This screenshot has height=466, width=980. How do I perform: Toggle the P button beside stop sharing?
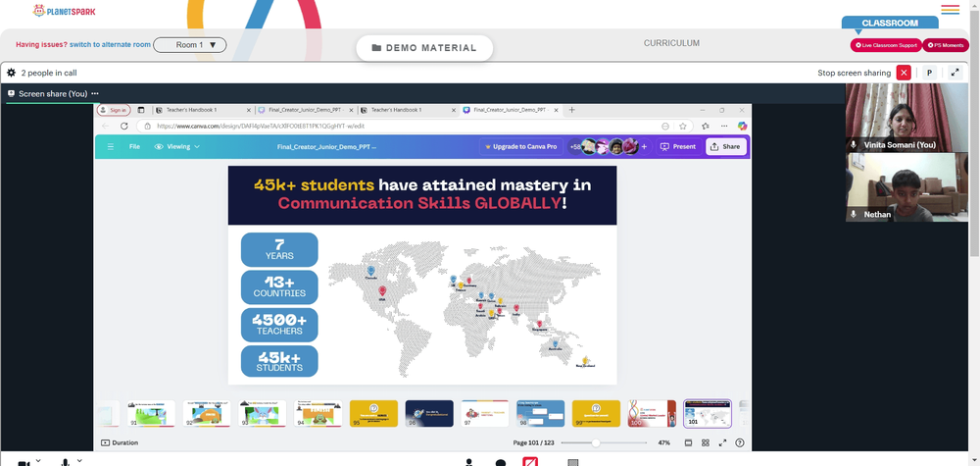(x=929, y=73)
